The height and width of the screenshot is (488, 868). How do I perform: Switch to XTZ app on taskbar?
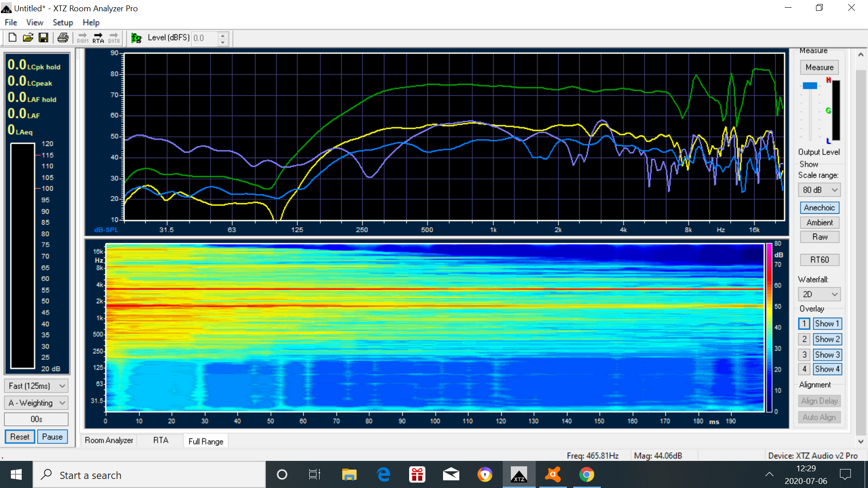pos(519,474)
